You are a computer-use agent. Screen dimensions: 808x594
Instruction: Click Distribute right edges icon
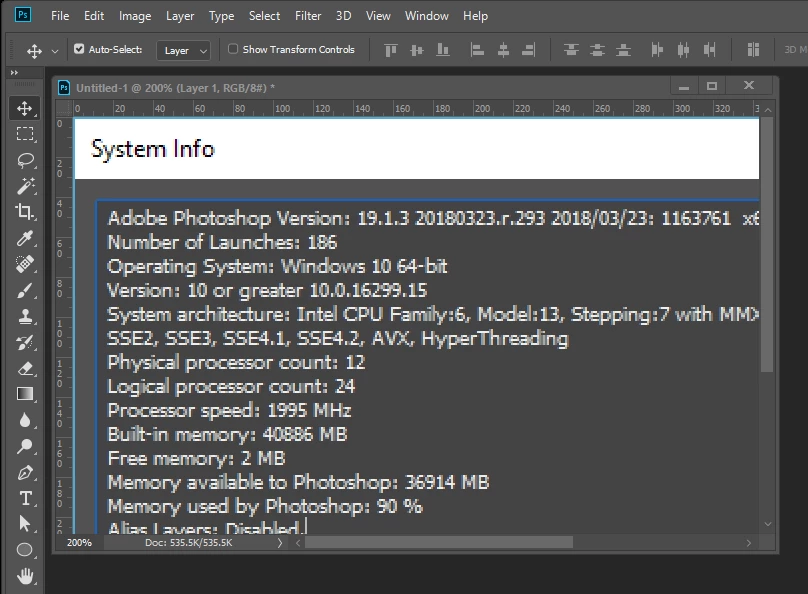click(710, 50)
